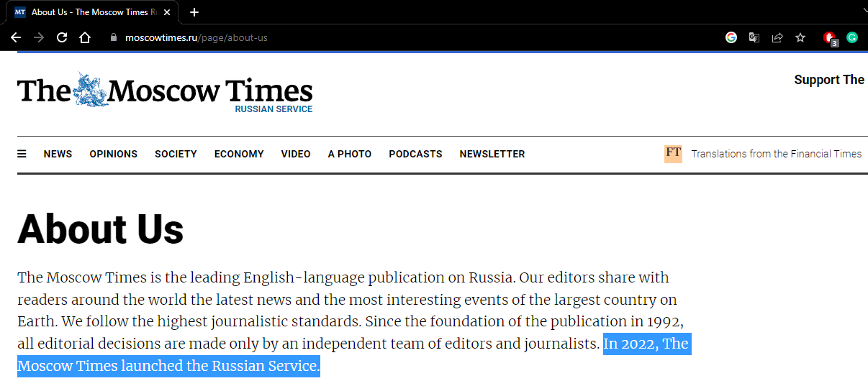Image resolution: width=868 pixels, height=386 pixels.
Task: Open the hamburger site menu
Action: [22, 153]
